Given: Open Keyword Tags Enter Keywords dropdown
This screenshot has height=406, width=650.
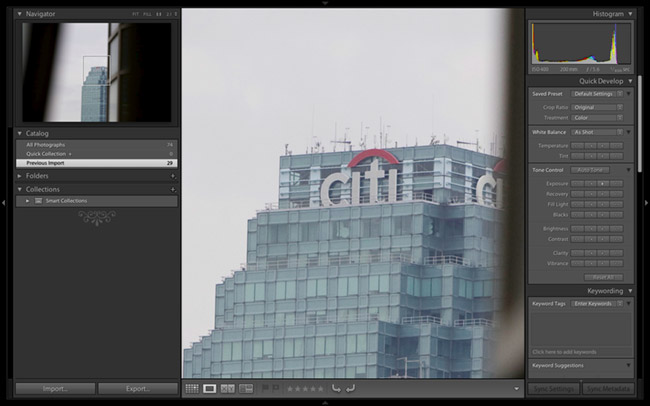Looking at the screenshot, I should tap(597, 304).
